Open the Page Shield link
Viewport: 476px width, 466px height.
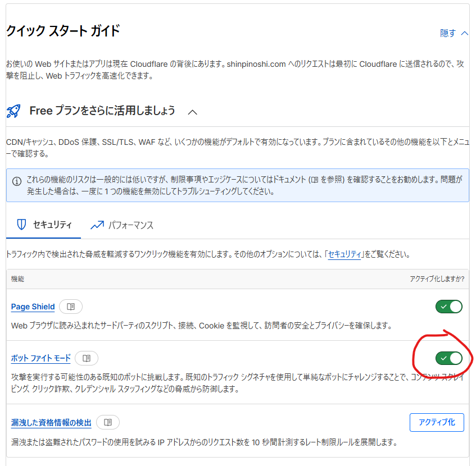(33, 307)
